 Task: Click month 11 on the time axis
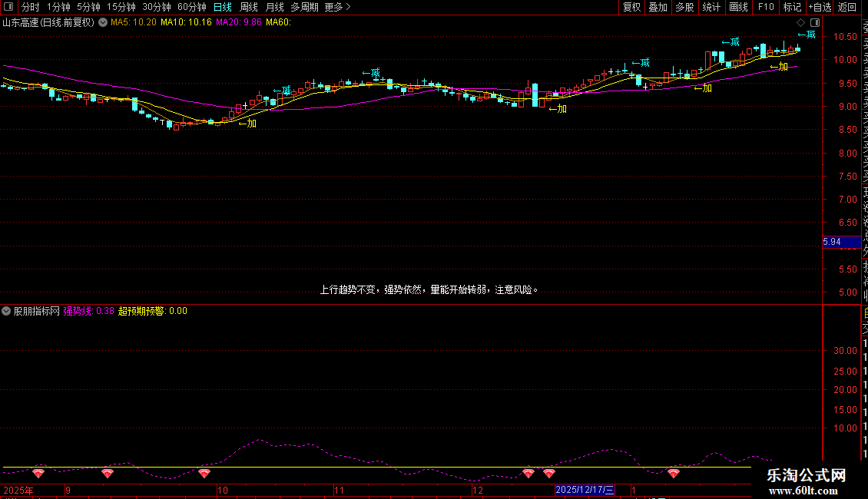(x=340, y=490)
